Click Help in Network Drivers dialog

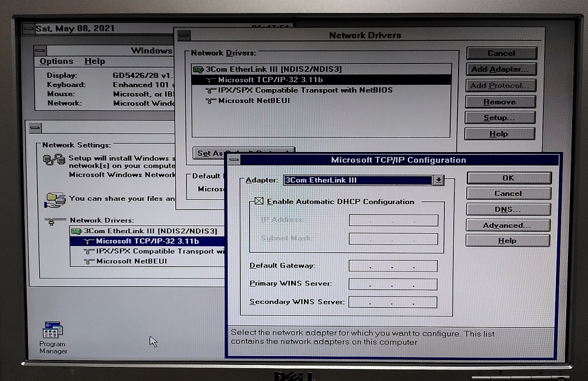point(499,134)
